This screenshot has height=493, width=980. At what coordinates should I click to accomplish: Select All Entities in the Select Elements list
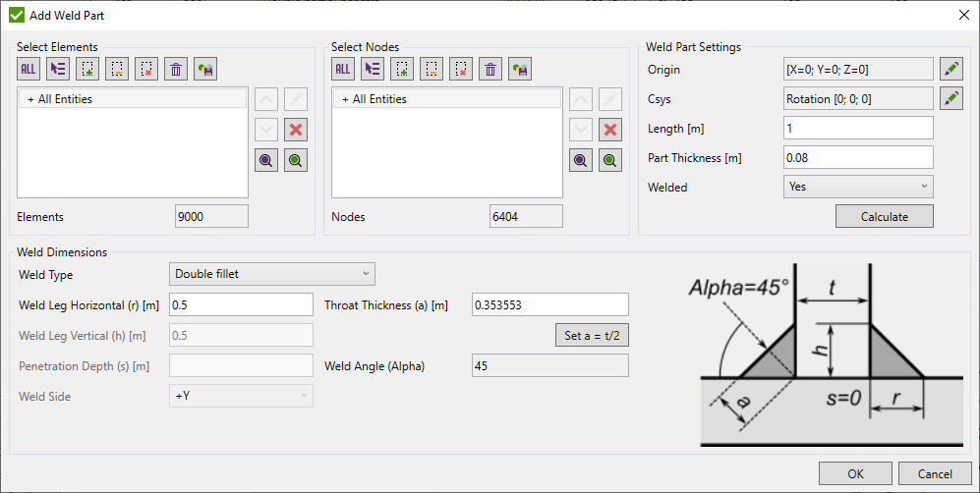tap(65, 99)
